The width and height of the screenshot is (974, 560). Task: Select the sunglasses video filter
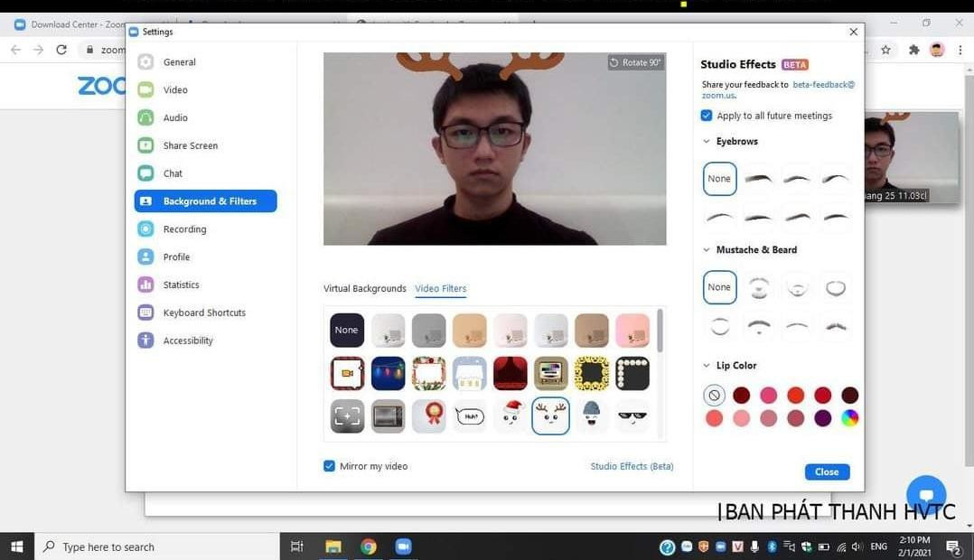[x=632, y=415]
